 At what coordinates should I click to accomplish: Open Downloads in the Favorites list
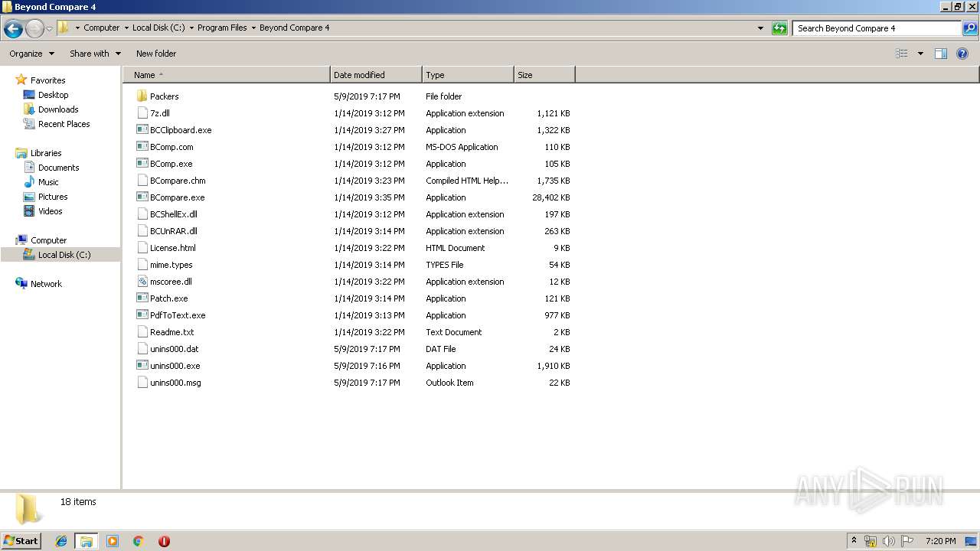click(58, 109)
